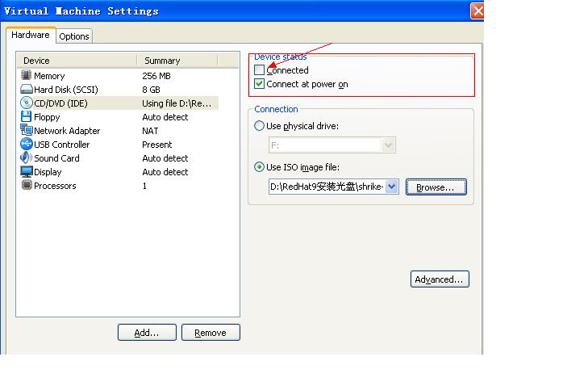This screenshot has height=382, width=588.
Task: Click the CD/DVD (IDE) label text
Action: 60,103
